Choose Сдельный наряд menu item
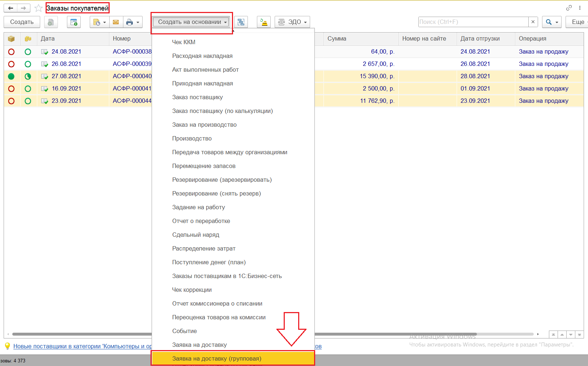Viewport: 588px width, 366px height. tap(233, 235)
